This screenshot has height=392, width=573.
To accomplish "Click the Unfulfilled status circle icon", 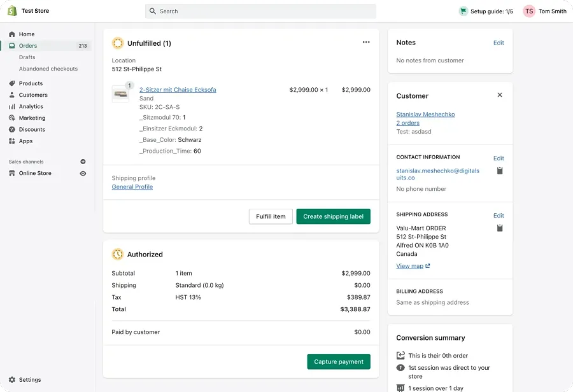I will coord(118,43).
